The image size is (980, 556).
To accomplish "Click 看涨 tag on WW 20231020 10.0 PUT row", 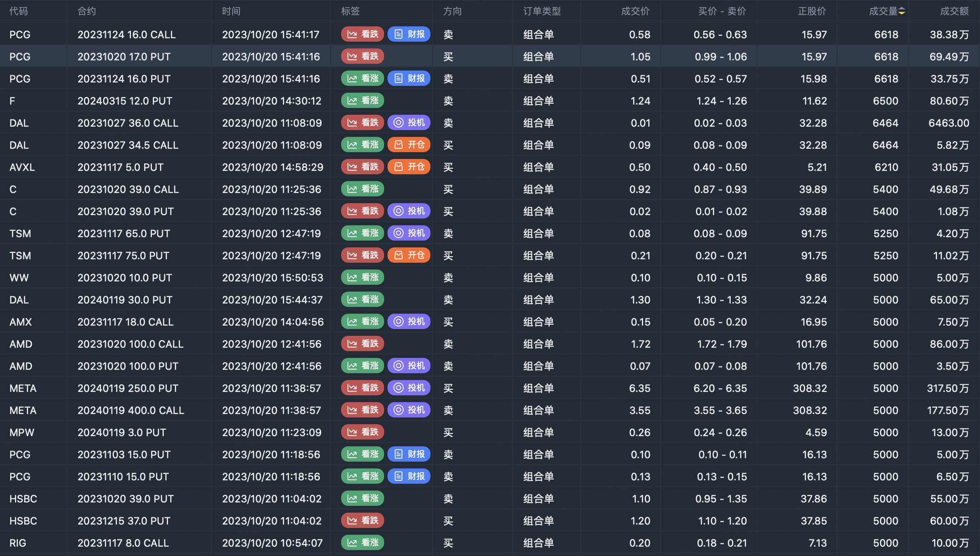I will click(362, 278).
